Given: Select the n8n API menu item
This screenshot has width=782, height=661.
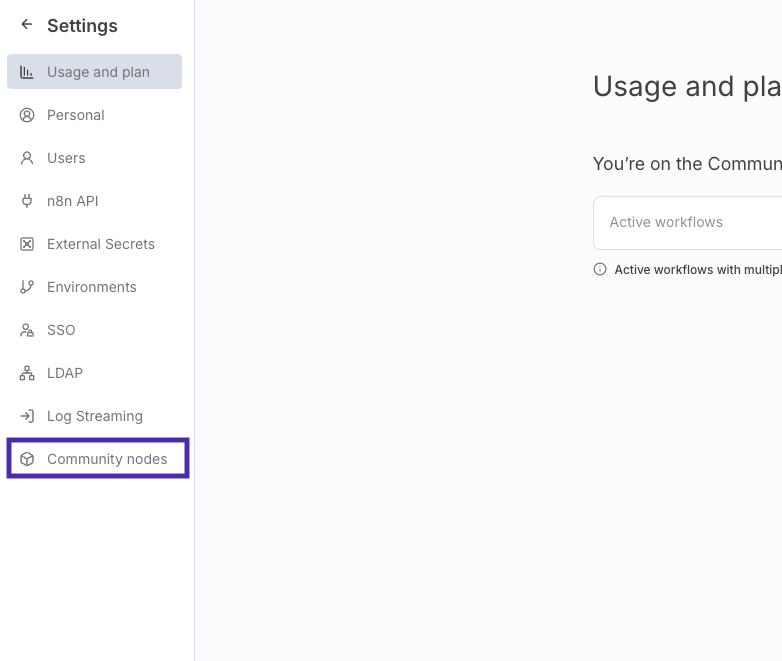Looking at the screenshot, I should (x=94, y=201).
